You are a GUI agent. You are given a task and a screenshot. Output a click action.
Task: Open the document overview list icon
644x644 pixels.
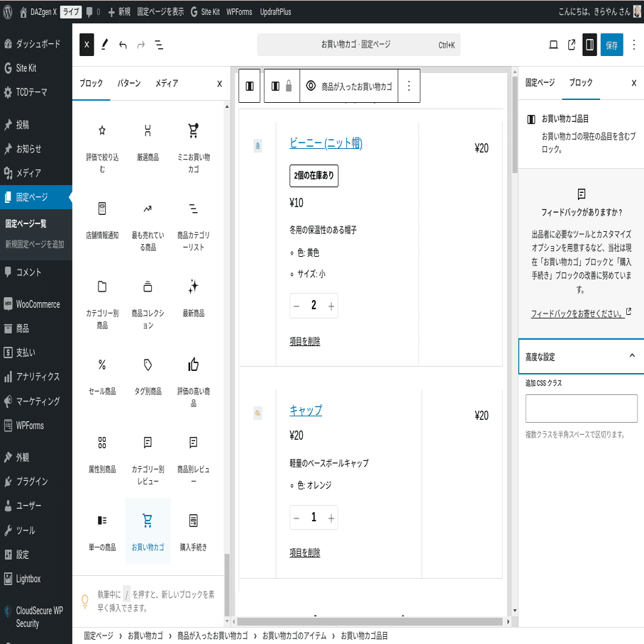pyautogui.click(x=160, y=45)
